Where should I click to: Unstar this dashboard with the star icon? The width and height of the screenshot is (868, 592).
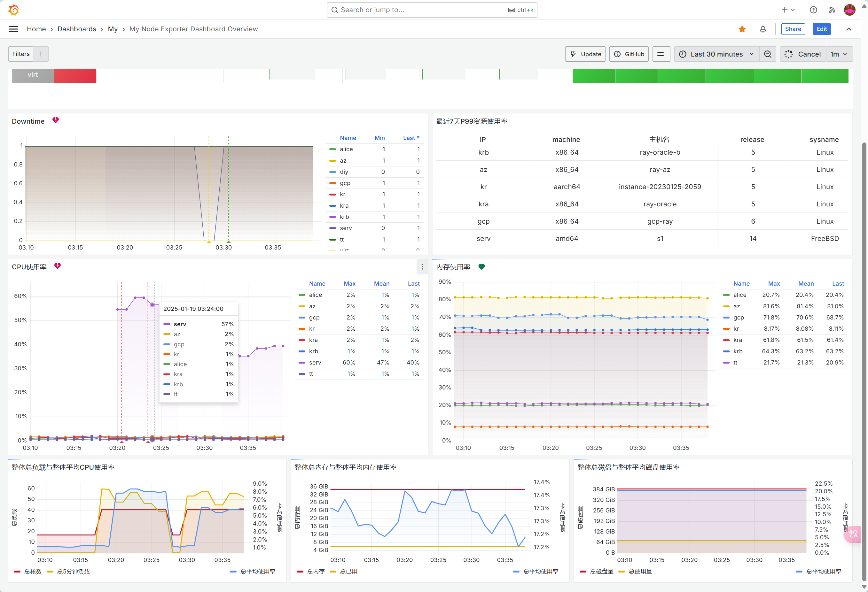[742, 29]
